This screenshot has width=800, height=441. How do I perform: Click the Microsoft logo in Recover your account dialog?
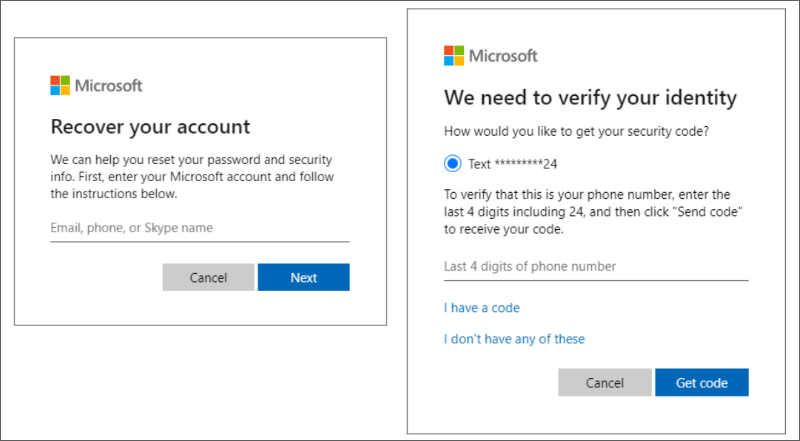pyautogui.click(x=96, y=85)
